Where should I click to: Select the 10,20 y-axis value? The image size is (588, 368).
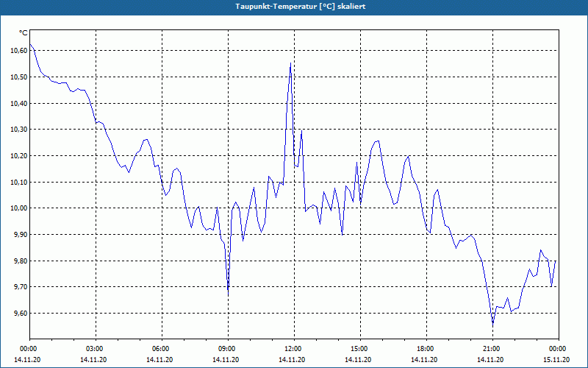pos(19,156)
